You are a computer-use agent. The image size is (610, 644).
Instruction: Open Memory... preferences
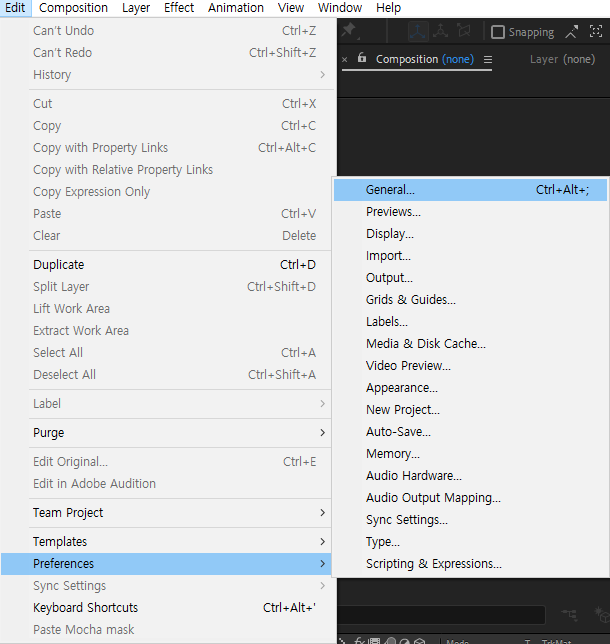tap(470, 454)
